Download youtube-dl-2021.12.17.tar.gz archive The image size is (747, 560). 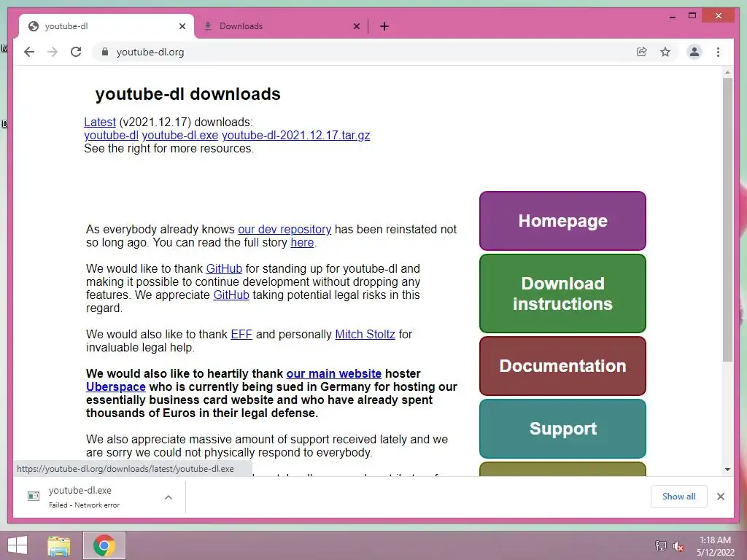click(x=296, y=135)
